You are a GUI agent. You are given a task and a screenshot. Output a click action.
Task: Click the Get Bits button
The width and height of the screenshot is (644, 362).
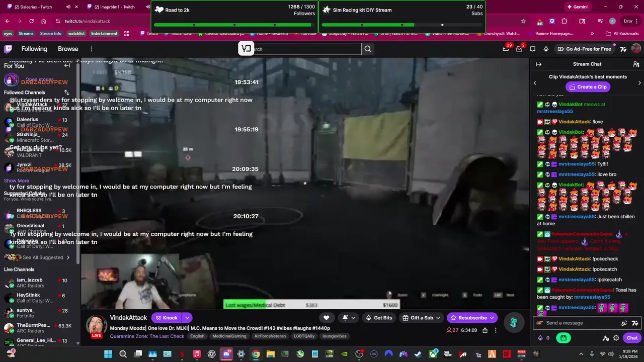click(379, 318)
